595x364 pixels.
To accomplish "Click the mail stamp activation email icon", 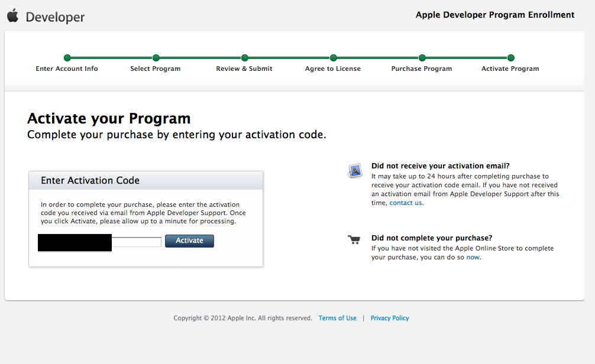I will coord(355,171).
